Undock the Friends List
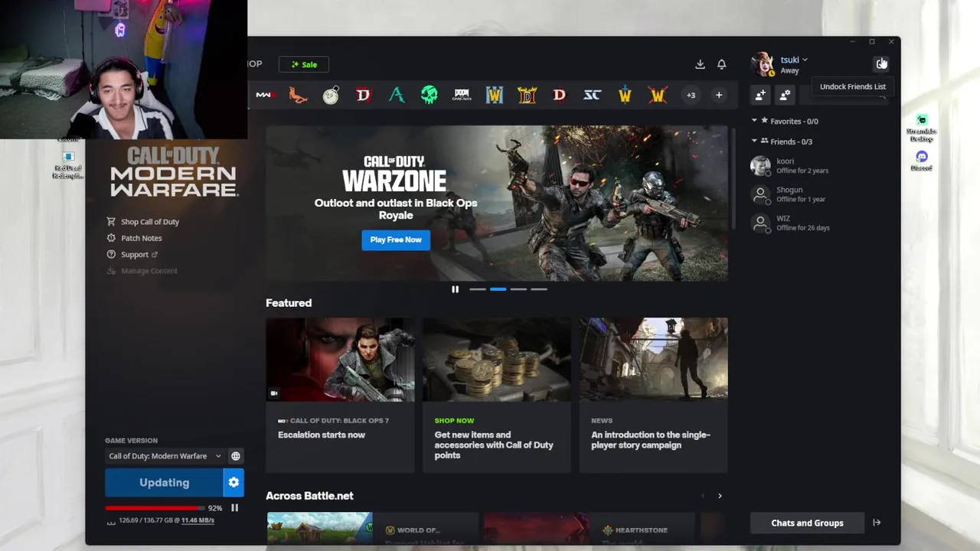The height and width of the screenshot is (551, 980). click(880, 64)
